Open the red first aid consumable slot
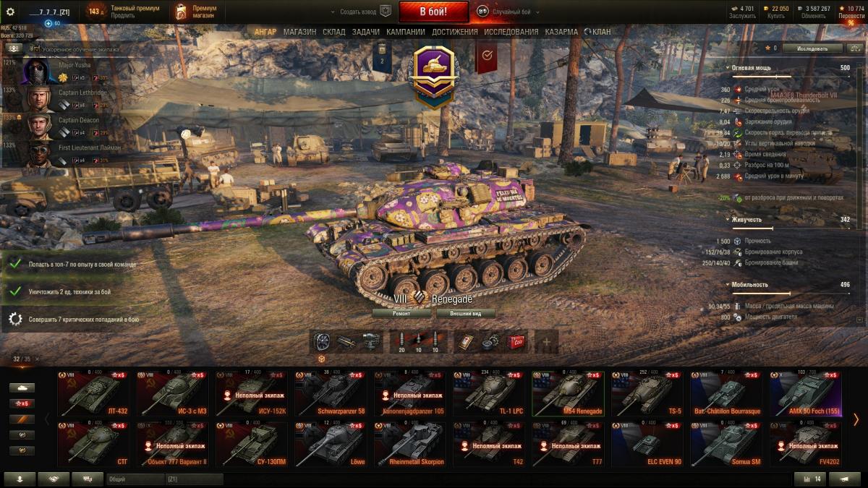Image resolution: width=868 pixels, height=488 pixels. [x=516, y=342]
